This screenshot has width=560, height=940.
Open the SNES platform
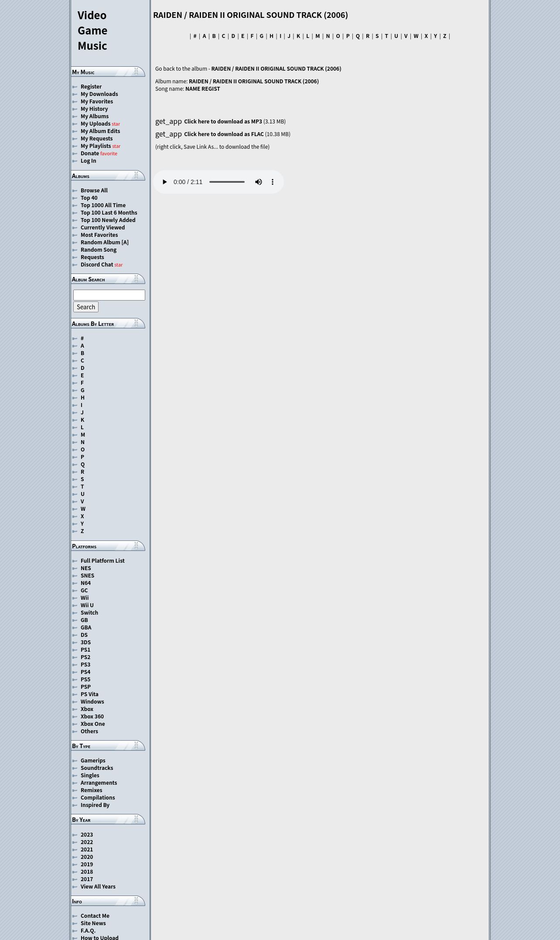tap(87, 576)
